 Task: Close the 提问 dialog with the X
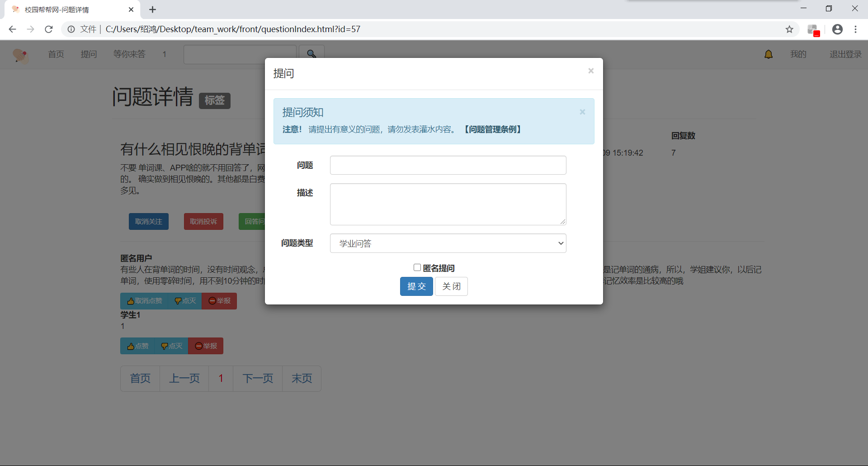click(591, 71)
